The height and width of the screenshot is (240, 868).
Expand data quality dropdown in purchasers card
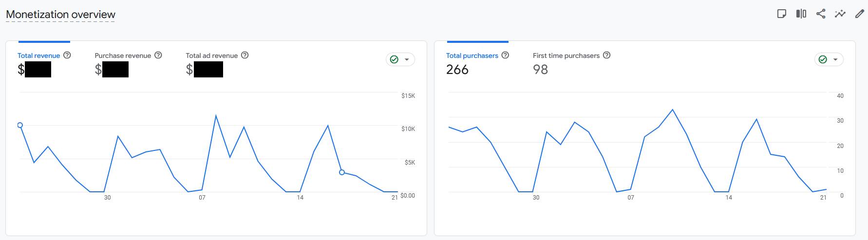829,59
